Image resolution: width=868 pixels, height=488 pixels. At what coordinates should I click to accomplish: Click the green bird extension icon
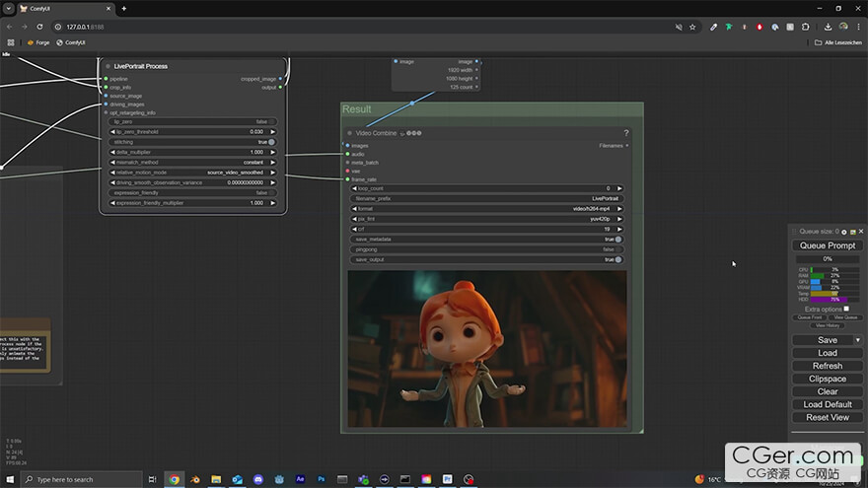coord(729,27)
